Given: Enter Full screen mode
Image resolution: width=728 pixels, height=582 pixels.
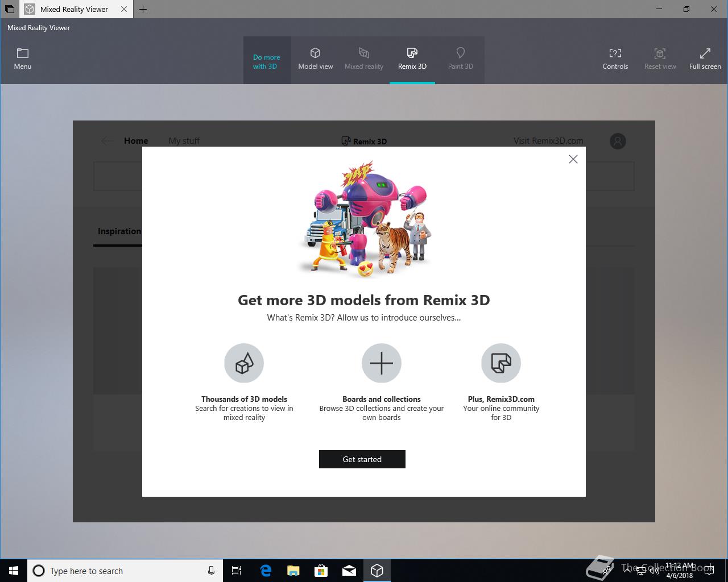Looking at the screenshot, I should click(705, 60).
